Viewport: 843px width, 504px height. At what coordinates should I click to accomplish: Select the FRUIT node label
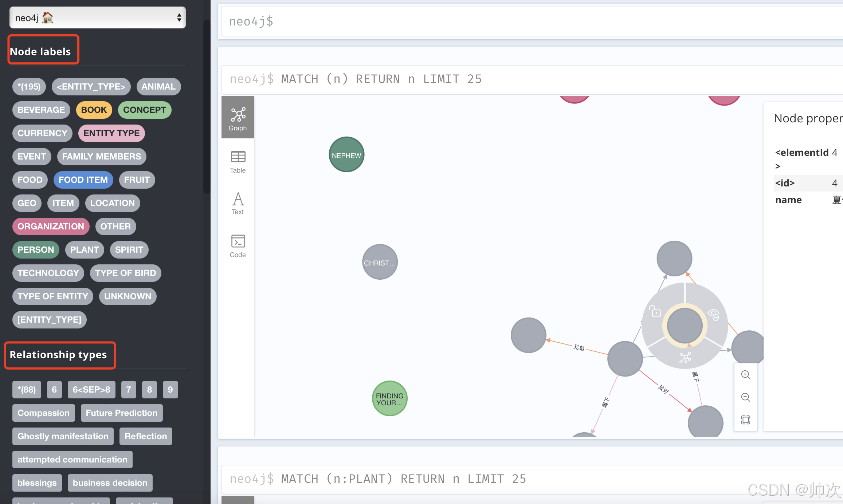point(137,180)
